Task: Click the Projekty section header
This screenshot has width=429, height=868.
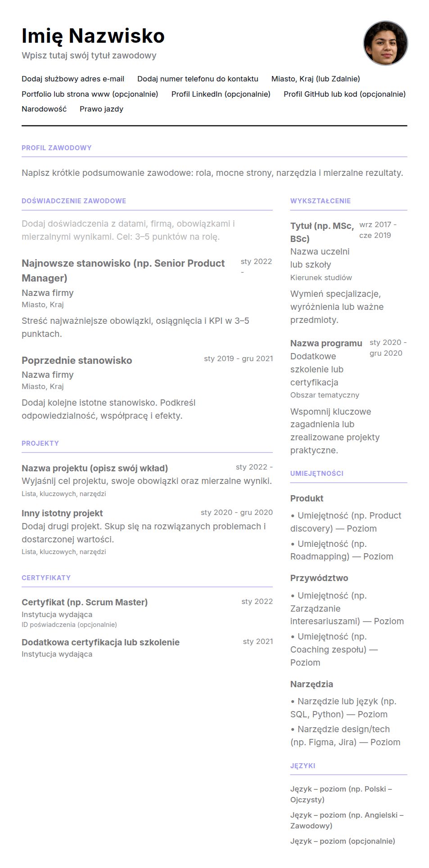Action: pyautogui.click(x=40, y=443)
